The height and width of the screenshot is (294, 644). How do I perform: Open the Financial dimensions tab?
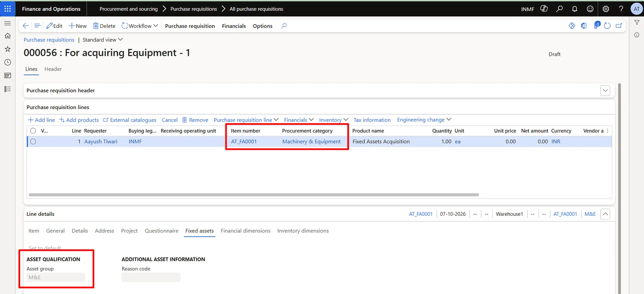click(246, 231)
